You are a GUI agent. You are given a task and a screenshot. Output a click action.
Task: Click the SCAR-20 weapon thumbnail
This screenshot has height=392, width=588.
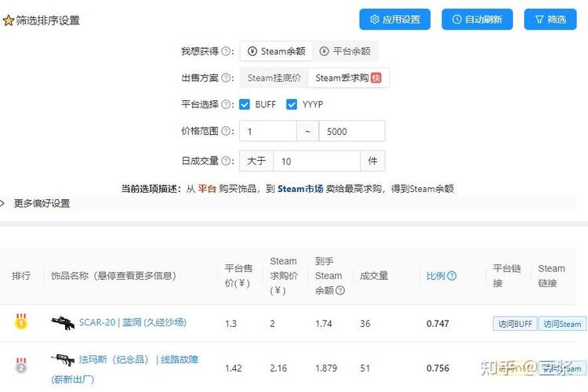point(63,322)
